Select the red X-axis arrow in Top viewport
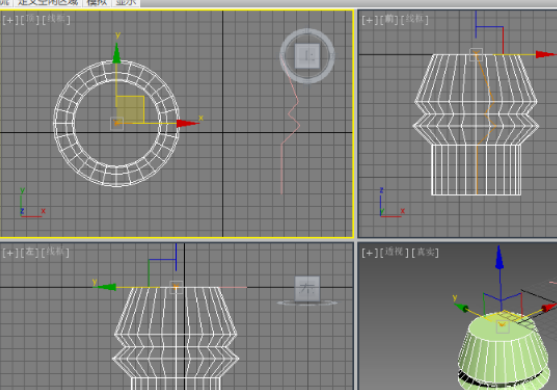Screen dimensions: 557x390 tap(188, 123)
